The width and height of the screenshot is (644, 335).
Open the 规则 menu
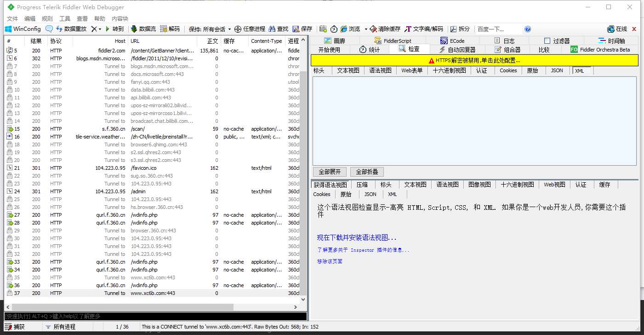pyautogui.click(x=47, y=19)
